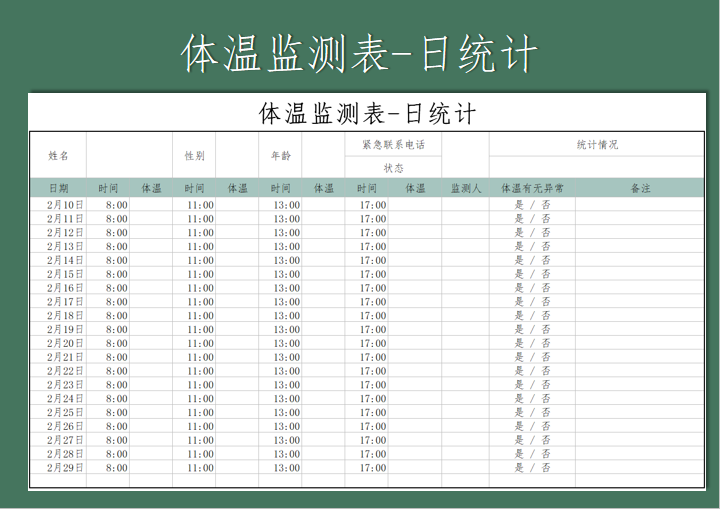Select the 2月20日 date cell
Screen dimensions: 720x509
coord(58,343)
